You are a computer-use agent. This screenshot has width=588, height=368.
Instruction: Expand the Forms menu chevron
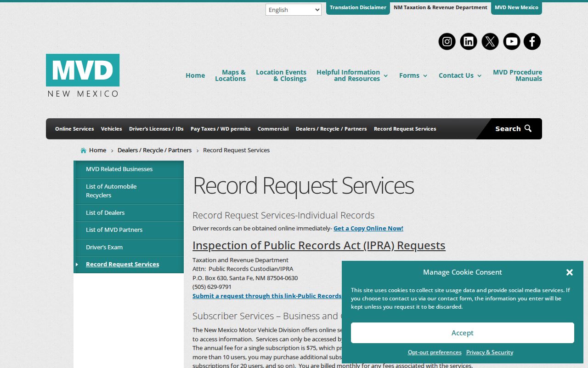coord(425,76)
